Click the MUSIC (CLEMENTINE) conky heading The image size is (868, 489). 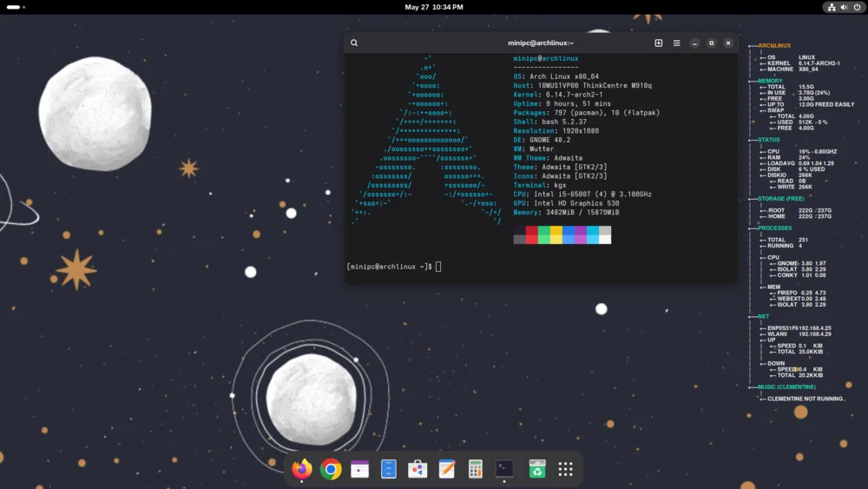[786, 387]
